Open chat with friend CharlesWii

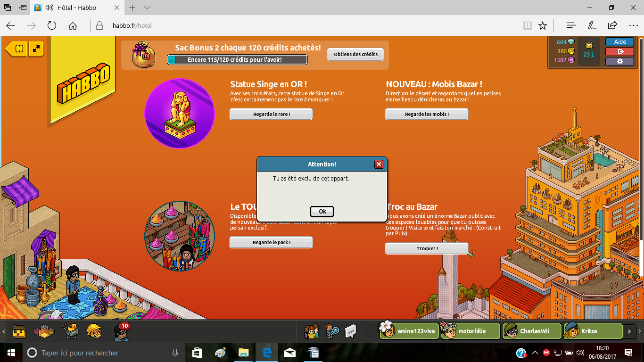click(x=532, y=331)
